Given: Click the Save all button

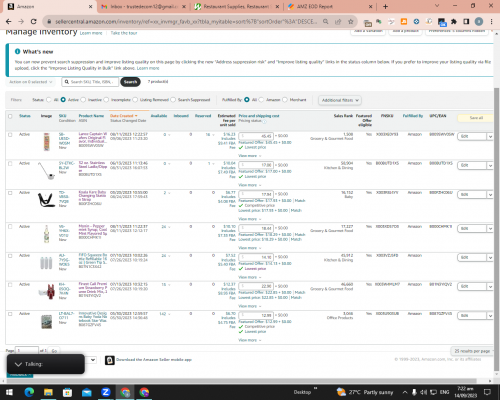Looking at the screenshot, I should pyautogui.click(x=476, y=118).
